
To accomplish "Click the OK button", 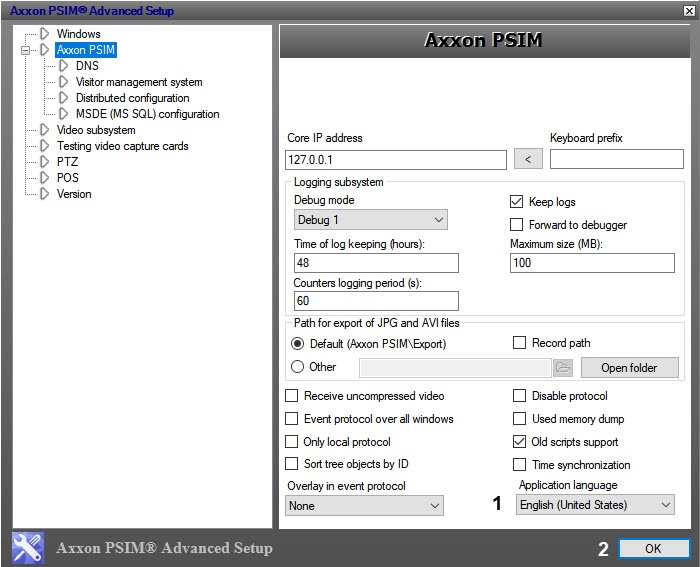I will [x=654, y=548].
